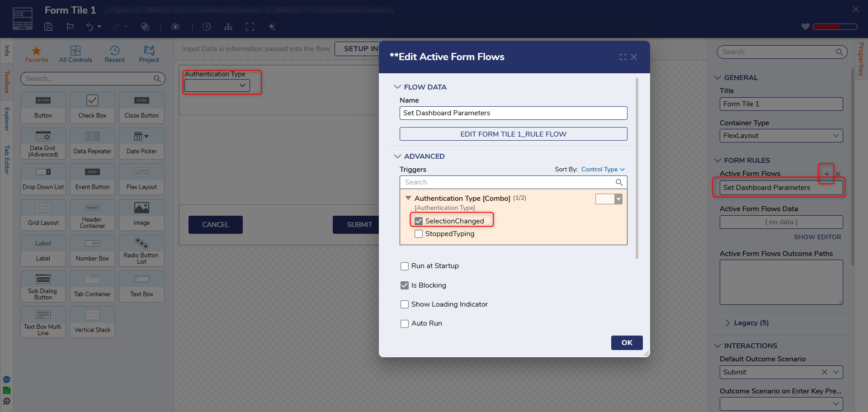The width and height of the screenshot is (868, 412).
Task: Click the preview eye icon
Action: tap(175, 27)
